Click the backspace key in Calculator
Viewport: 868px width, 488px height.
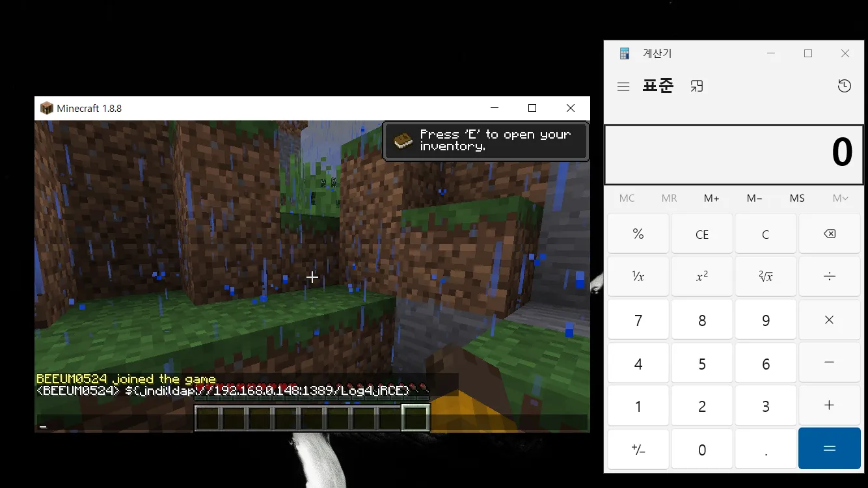pos(830,234)
